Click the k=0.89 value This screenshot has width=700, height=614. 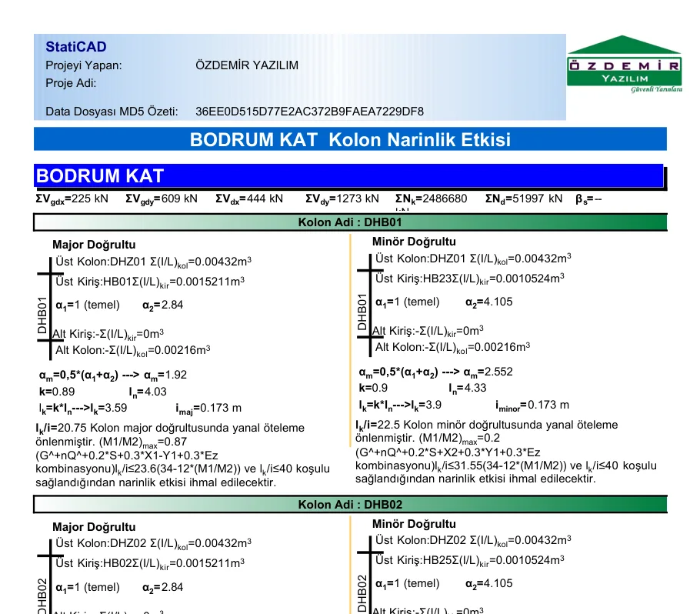pos(57,392)
